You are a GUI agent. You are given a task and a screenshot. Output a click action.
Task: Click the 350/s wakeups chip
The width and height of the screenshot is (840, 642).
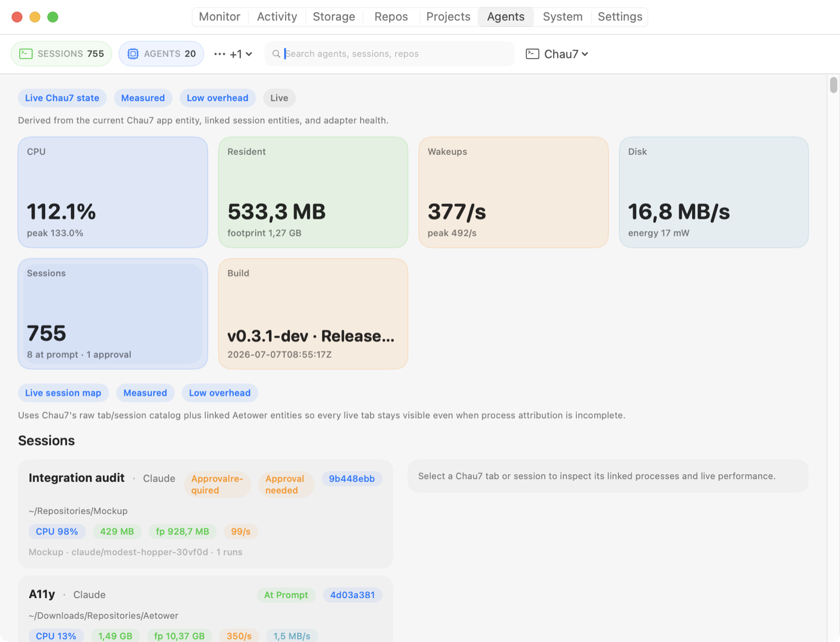239,636
